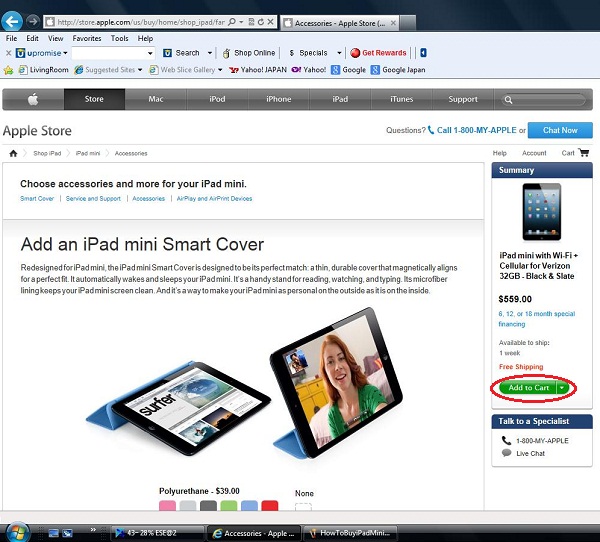Open the Smart Cover link
600x542 pixels.
click(x=37, y=199)
